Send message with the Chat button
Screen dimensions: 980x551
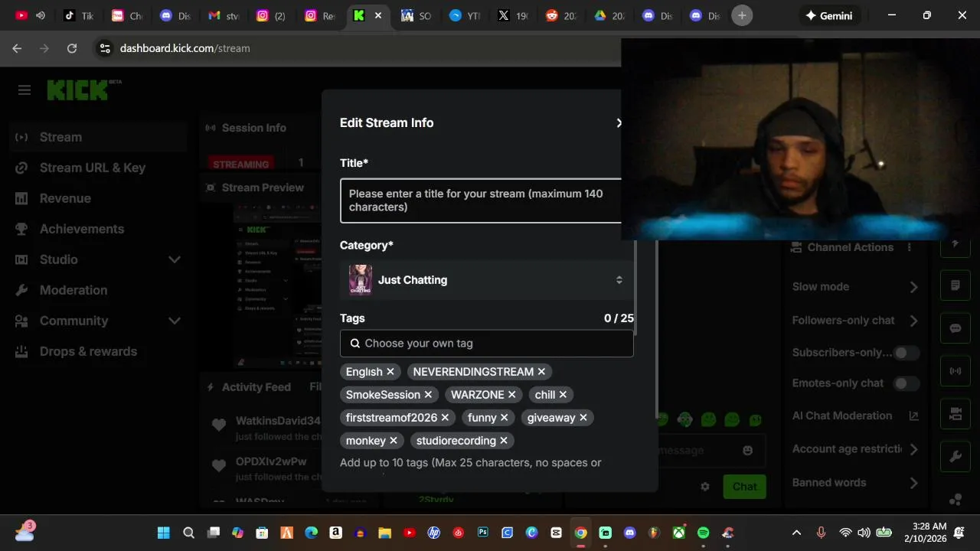click(744, 486)
